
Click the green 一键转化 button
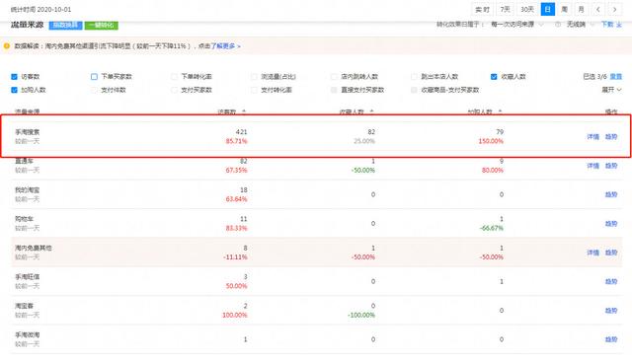102,25
